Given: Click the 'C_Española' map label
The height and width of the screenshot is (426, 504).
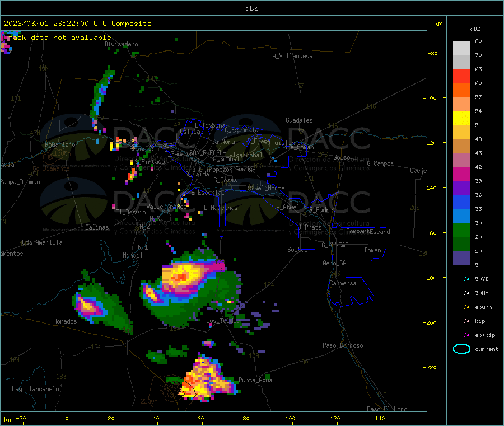Looking at the screenshot, I should click(x=241, y=130).
